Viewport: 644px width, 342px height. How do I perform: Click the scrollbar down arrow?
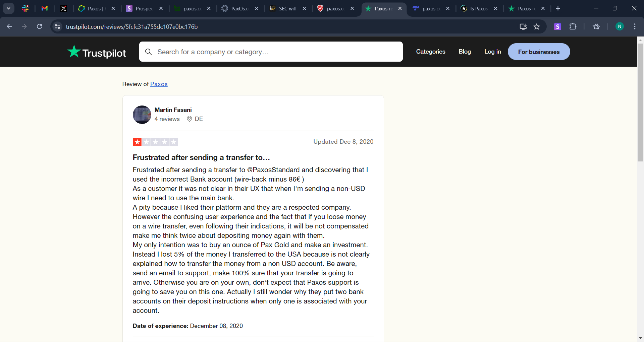point(640,338)
